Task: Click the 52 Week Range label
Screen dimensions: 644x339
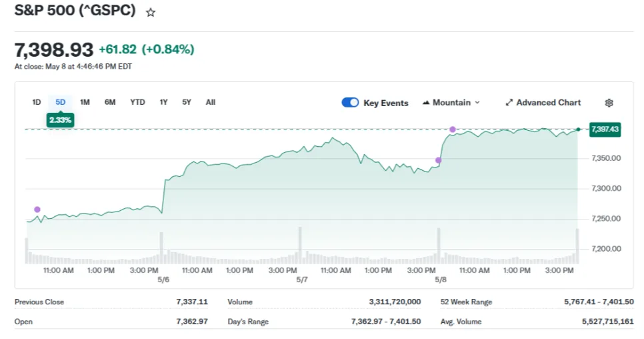Action: pos(466,302)
